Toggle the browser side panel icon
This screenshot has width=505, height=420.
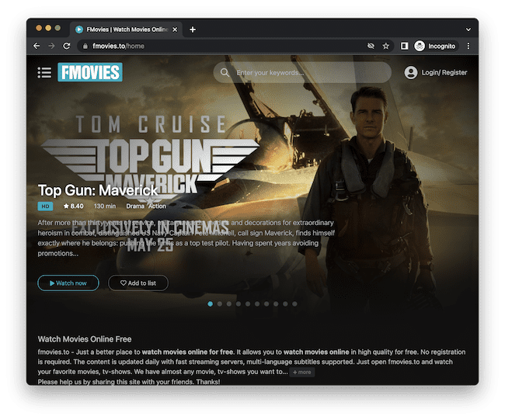click(x=404, y=46)
